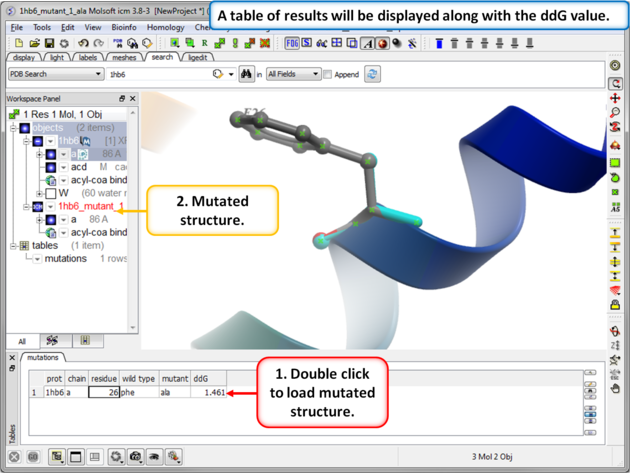Click the residue cell showing 26
This screenshot has width=630, height=473.
point(104,392)
